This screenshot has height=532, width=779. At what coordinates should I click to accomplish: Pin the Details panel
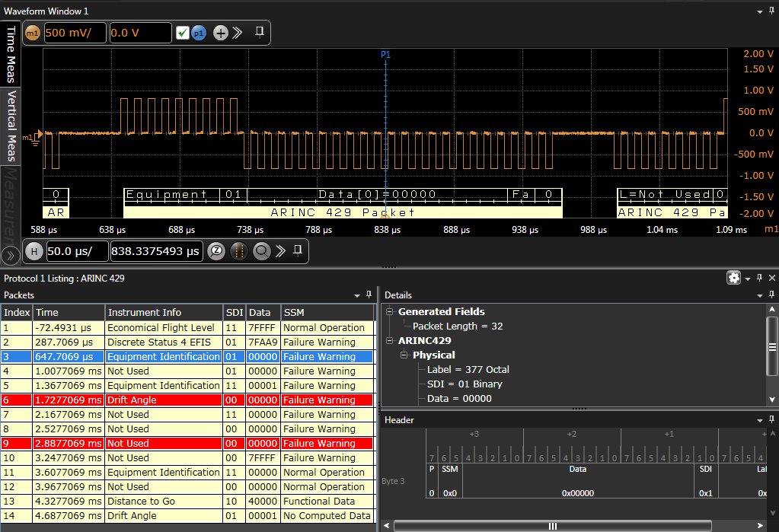(x=770, y=295)
